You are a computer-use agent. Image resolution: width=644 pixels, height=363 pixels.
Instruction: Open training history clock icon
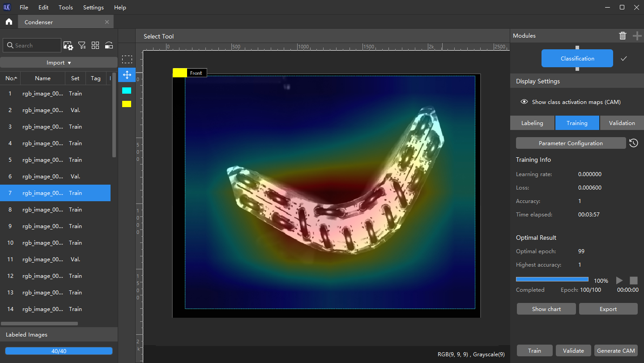pyautogui.click(x=633, y=143)
